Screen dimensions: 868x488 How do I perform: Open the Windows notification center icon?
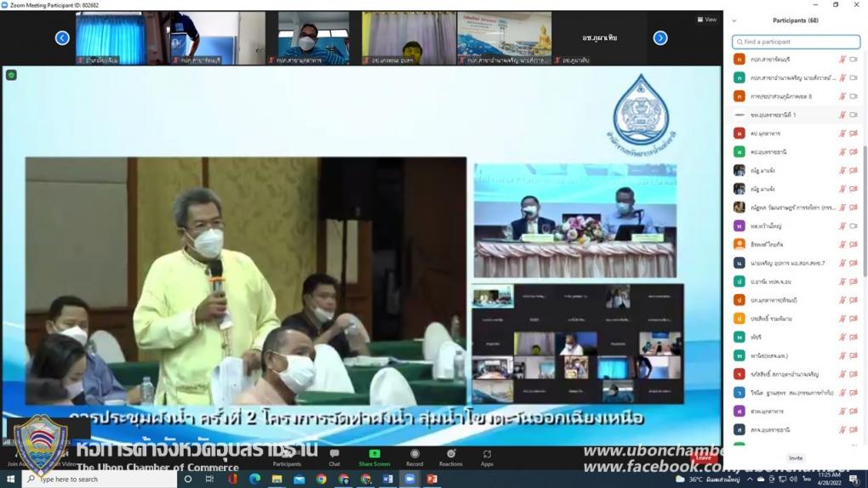point(854,479)
